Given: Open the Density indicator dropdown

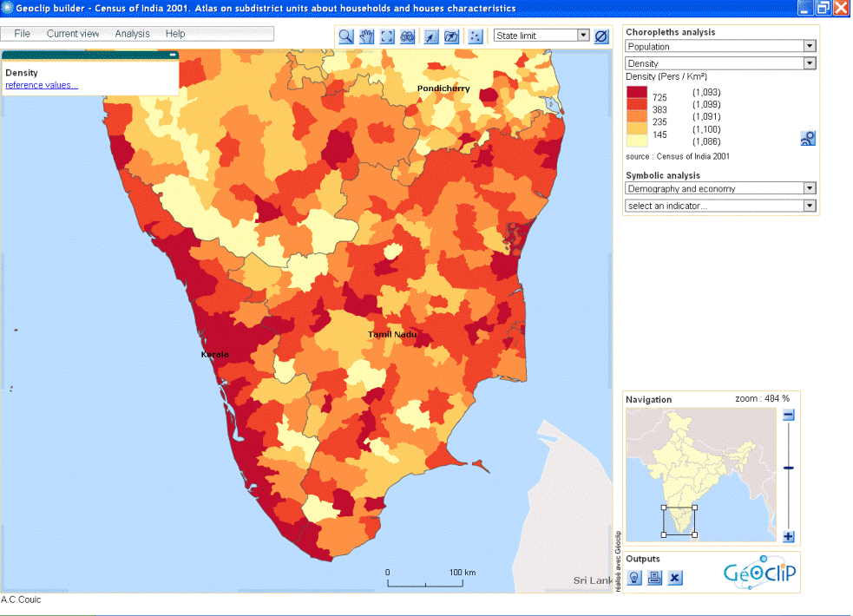Looking at the screenshot, I should click(810, 63).
